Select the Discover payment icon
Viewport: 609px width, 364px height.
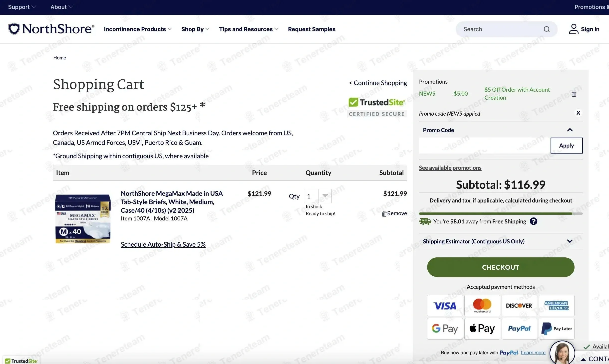click(519, 306)
